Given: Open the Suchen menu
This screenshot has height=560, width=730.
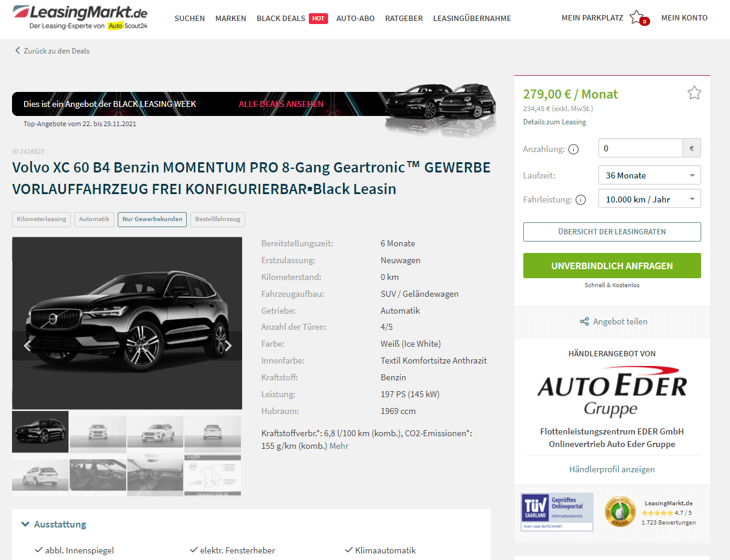Looking at the screenshot, I should 190,19.
